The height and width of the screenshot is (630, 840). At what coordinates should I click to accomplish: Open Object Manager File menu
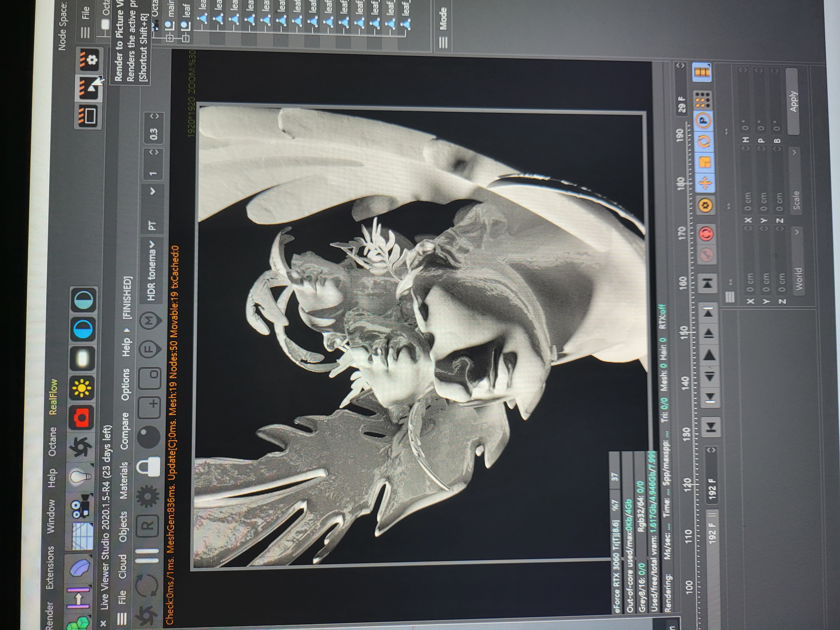[86, 13]
